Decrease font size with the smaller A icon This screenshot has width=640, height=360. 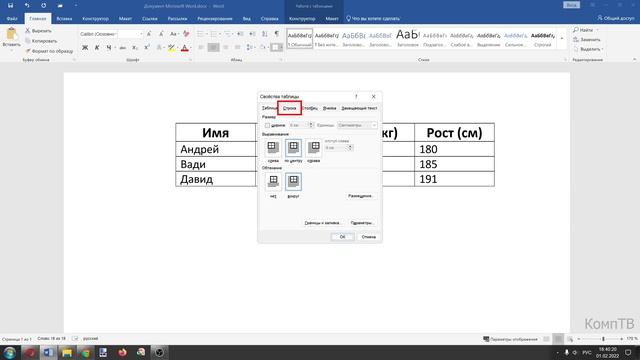click(x=161, y=34)
